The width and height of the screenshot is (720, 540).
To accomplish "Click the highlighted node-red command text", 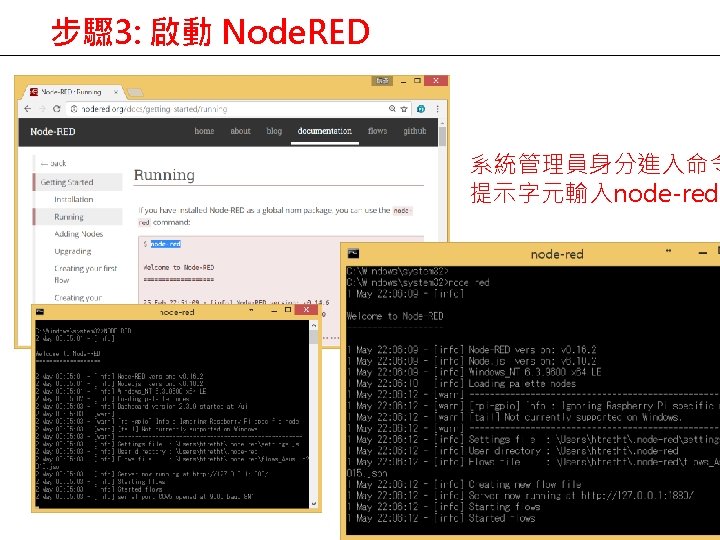I will point(166,244).
